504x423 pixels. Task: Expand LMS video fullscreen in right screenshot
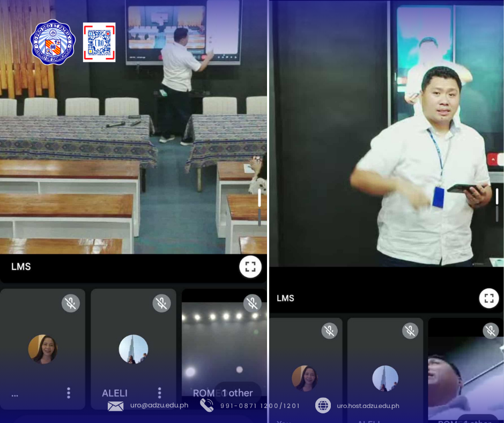(488, 298)
